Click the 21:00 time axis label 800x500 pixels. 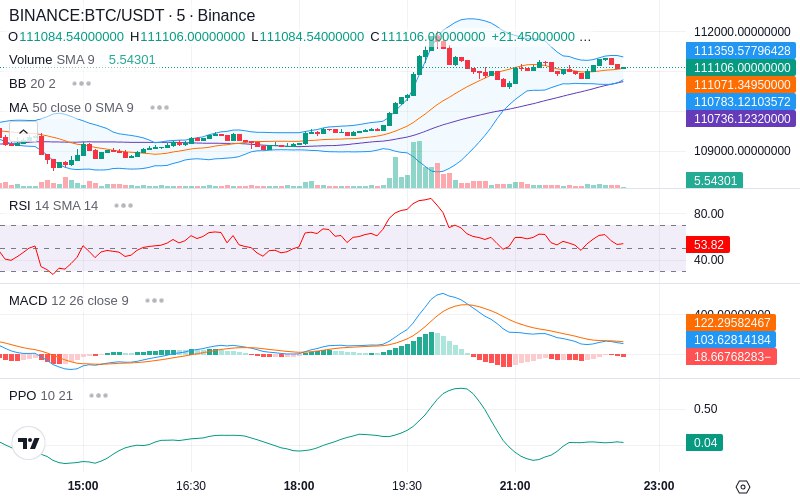[x=515, y=486]
